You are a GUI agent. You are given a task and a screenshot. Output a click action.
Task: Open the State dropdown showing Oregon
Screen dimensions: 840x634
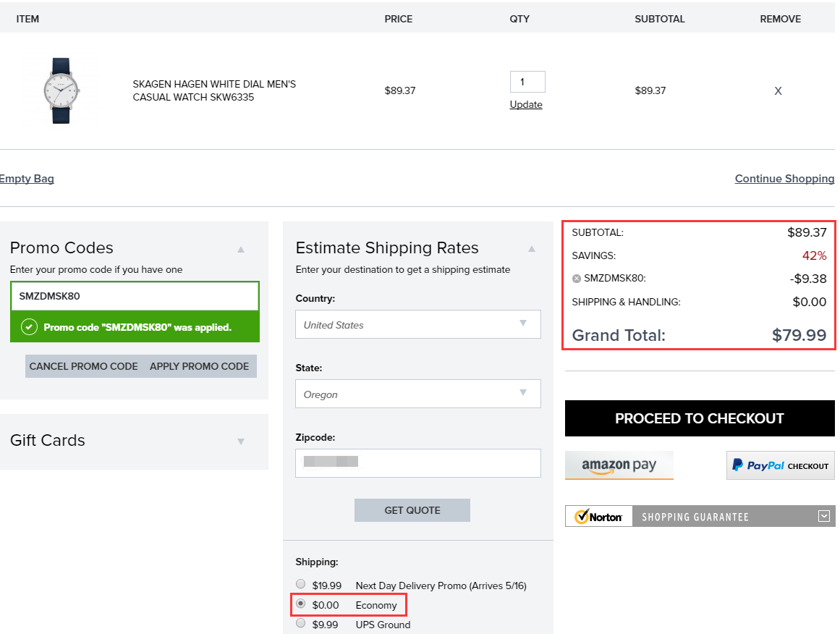[418, 394]
